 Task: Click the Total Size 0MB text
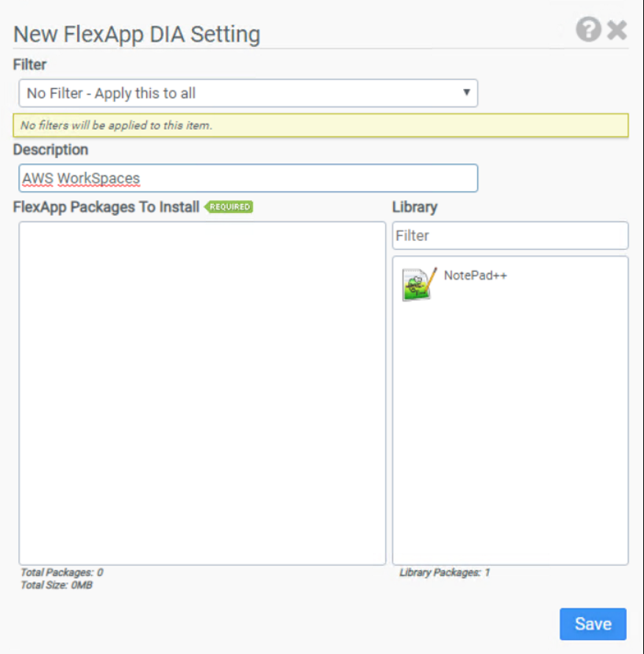point(57,585)
